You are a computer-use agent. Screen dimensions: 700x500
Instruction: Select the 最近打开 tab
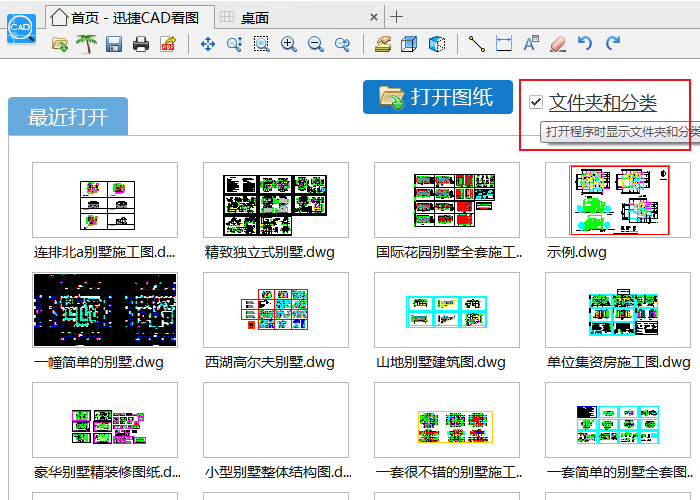pos(68,117)
